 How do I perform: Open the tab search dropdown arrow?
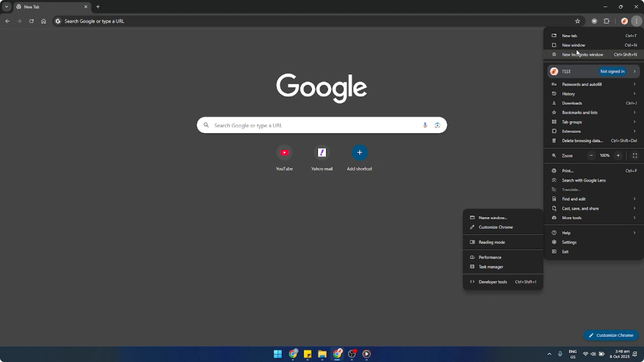(x=7, y=7)
